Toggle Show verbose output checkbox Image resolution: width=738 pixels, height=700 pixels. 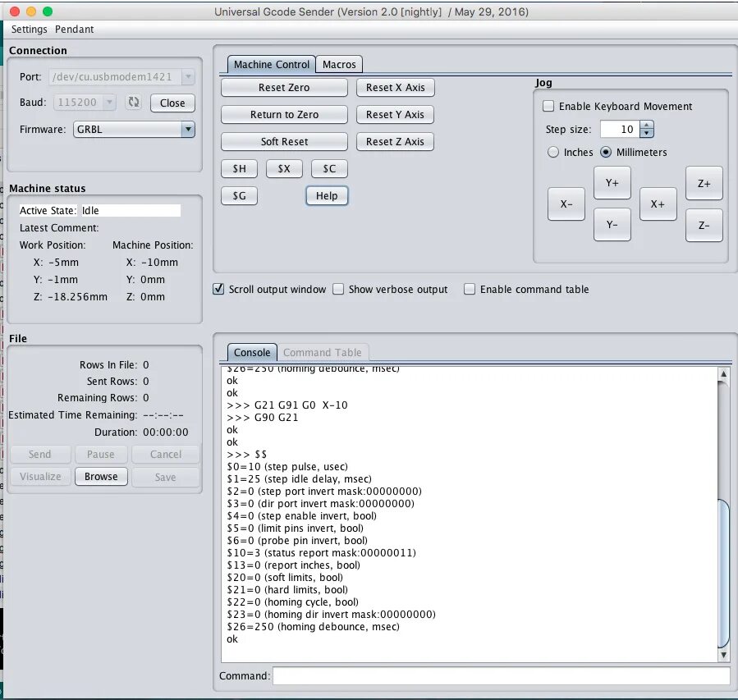338,289
